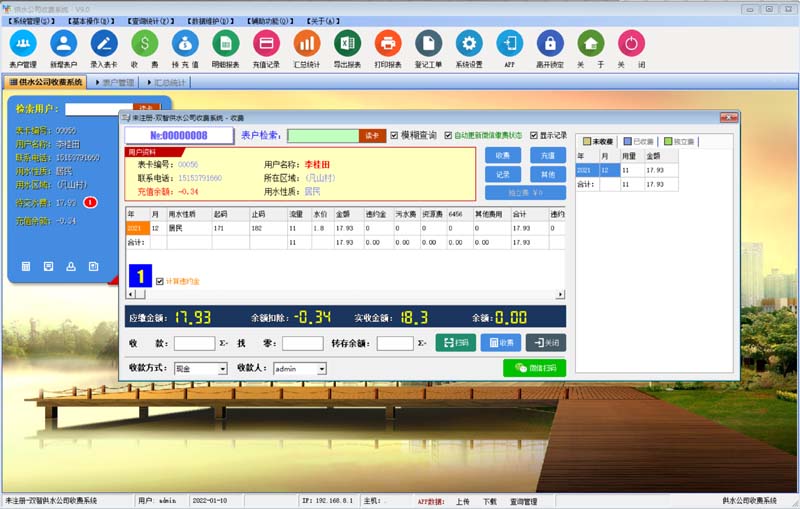This screenshot has height=509, width=800.
Task: Open 表户管理 from the toolbar
Action: (x=23, y=44)
